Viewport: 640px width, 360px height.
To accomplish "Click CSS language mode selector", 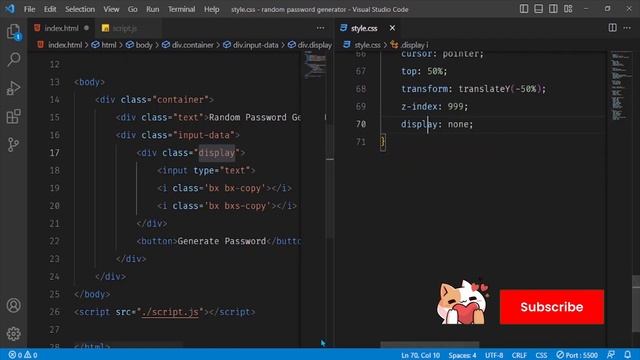I will click(541, 355).
